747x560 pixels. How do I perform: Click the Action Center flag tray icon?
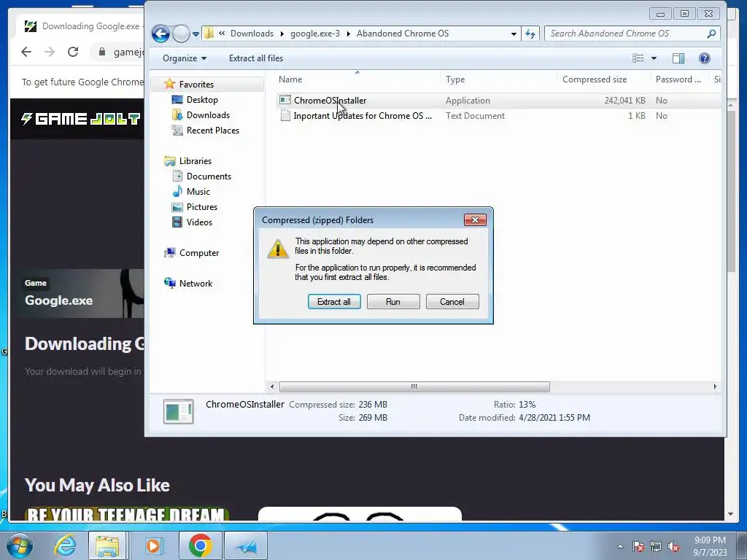[638, 546]
